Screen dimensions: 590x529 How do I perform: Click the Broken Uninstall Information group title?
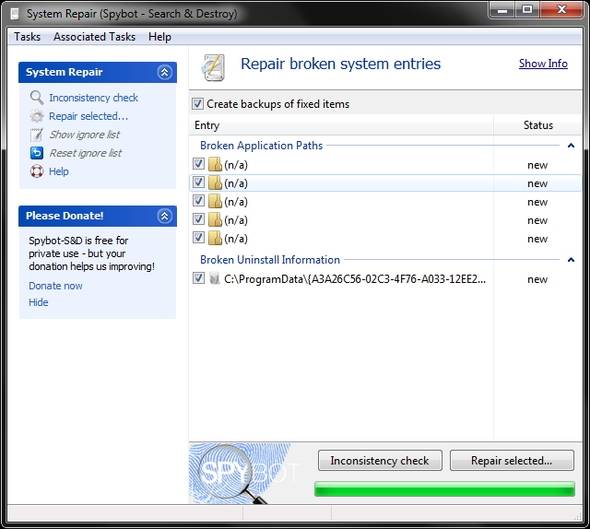coord(270,260)
